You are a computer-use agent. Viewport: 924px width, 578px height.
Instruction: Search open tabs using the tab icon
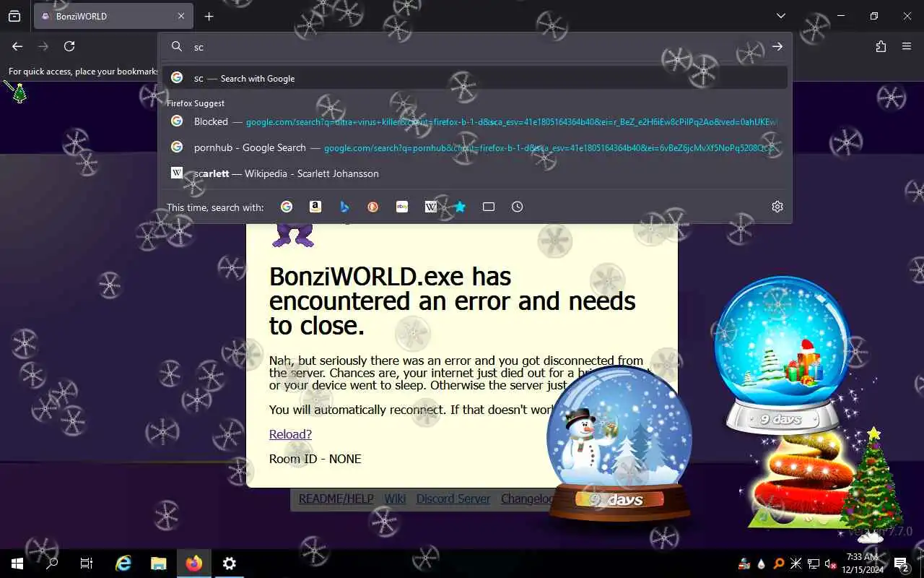pos(489,207)
